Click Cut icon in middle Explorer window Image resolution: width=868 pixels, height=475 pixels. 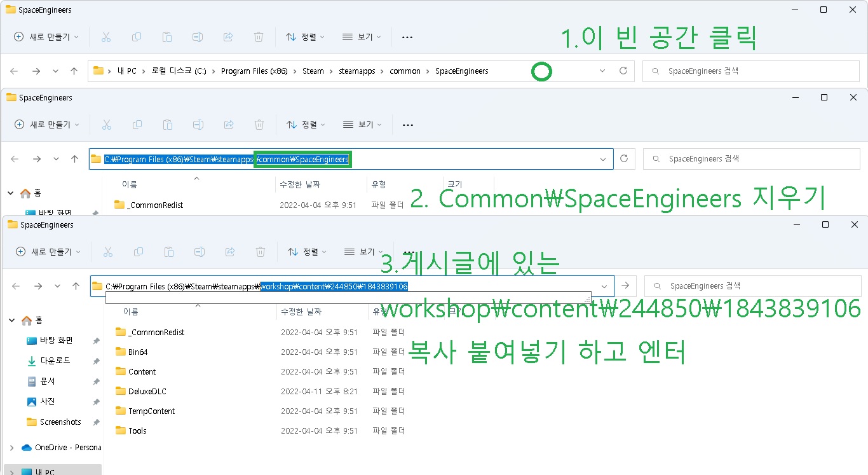coord(107,125)
